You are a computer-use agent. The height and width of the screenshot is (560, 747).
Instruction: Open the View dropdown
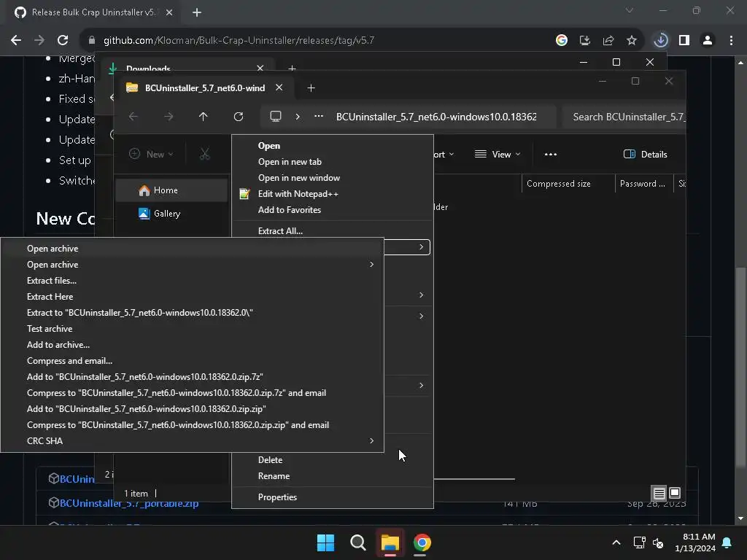pos(498,155)
